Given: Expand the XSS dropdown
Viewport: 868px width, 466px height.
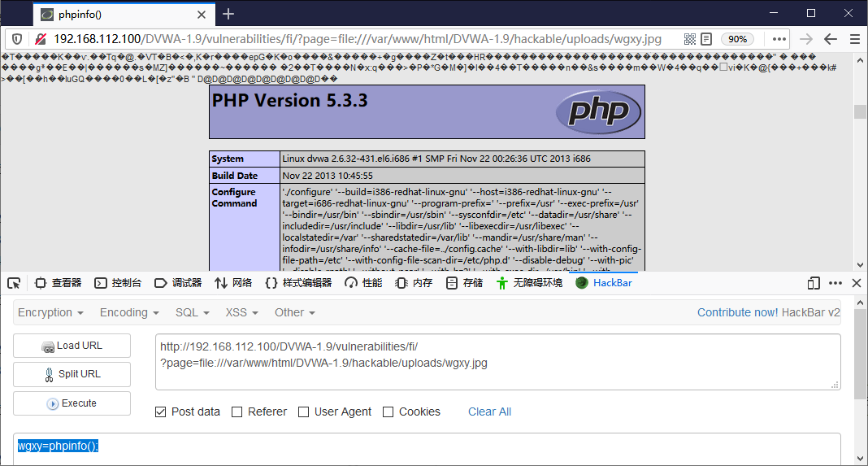Looking at the screenshot, I should coord(242,312).
